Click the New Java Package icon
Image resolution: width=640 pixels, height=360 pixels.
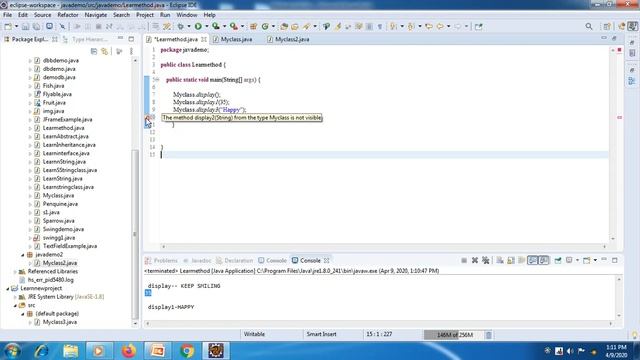click(x=253, y=26)
